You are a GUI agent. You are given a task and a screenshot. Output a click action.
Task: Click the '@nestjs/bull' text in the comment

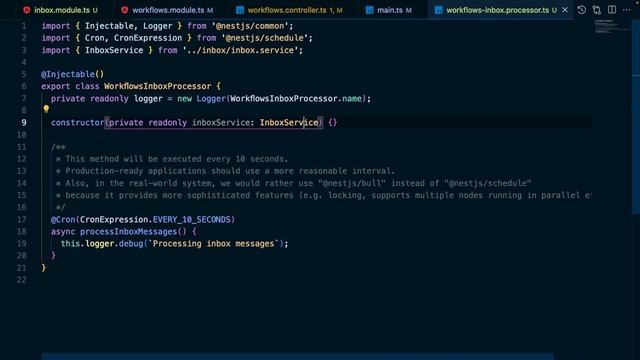point(351,183)
